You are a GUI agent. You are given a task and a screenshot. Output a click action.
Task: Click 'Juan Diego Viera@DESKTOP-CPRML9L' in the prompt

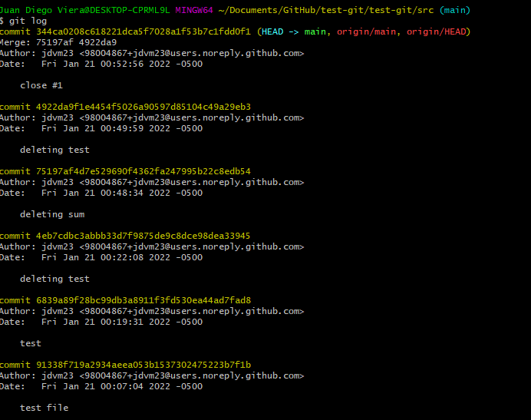[x=84, y=10]
